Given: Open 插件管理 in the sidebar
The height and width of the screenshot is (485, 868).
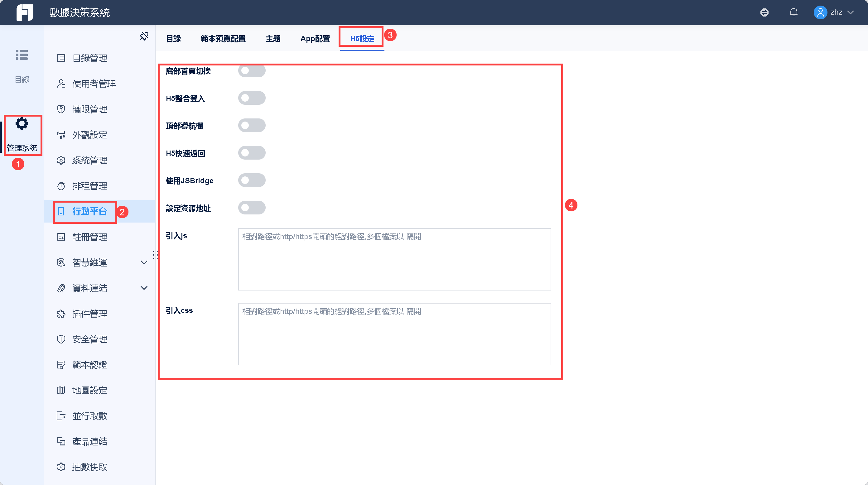Looking at the screenshot, I should tap(89, 314).
